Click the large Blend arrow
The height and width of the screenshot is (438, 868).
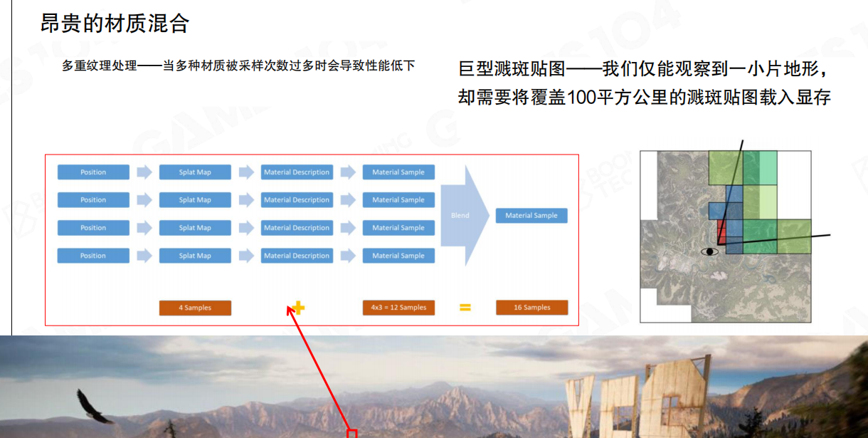pos(464,215)
